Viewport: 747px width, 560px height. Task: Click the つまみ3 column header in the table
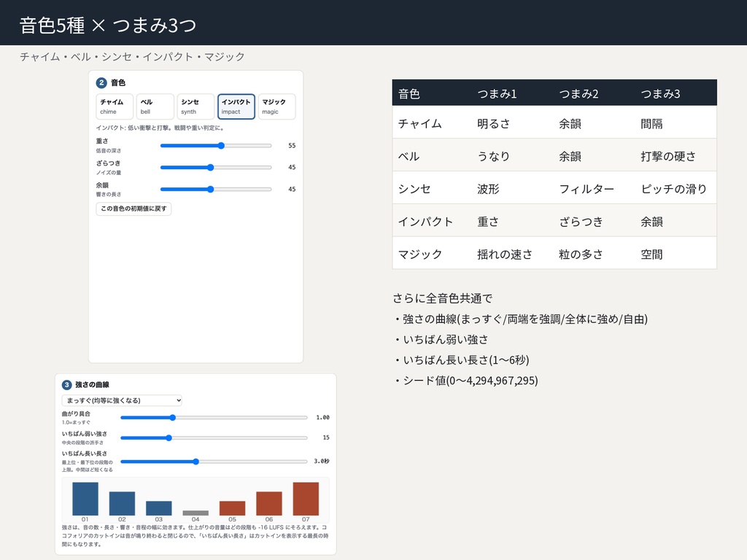click(x=660, y=94)
